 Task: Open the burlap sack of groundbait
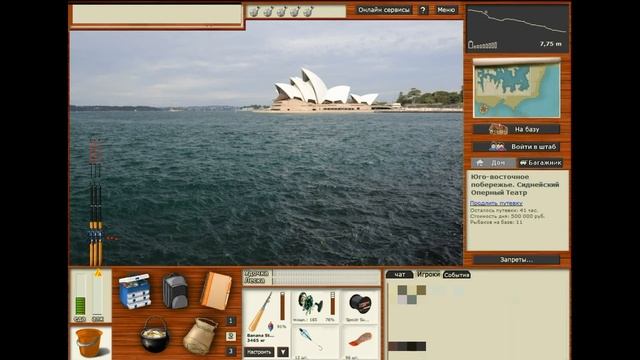(x=200, y=336)
